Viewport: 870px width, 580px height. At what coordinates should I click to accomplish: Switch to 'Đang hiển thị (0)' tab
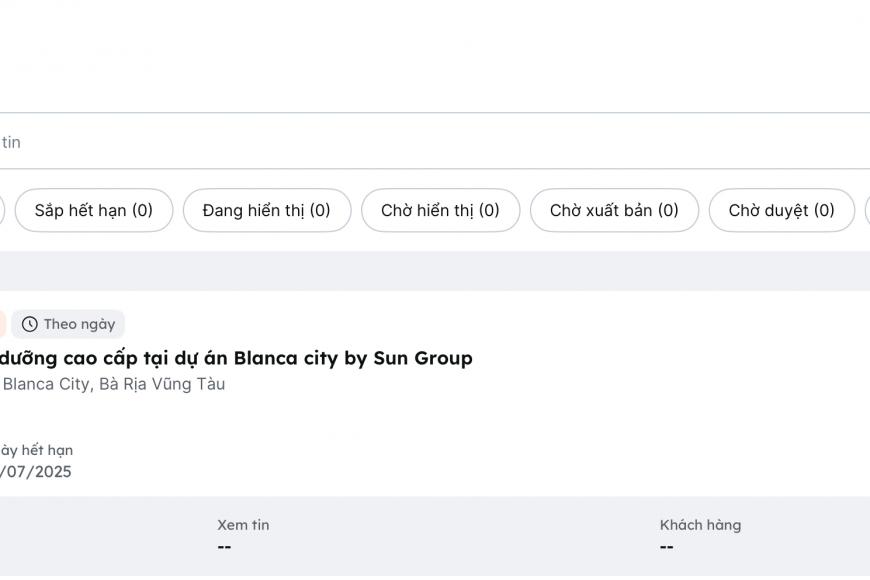(267, 210)
